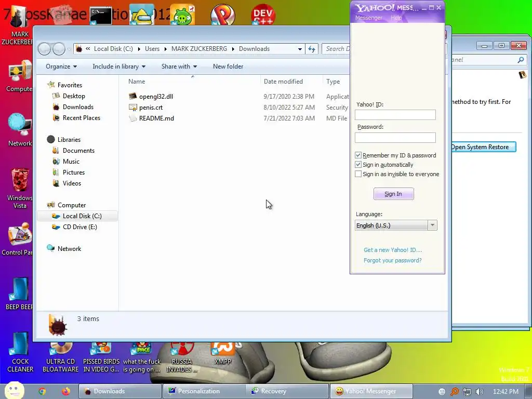Click the network tray icon

click(467, 392)
